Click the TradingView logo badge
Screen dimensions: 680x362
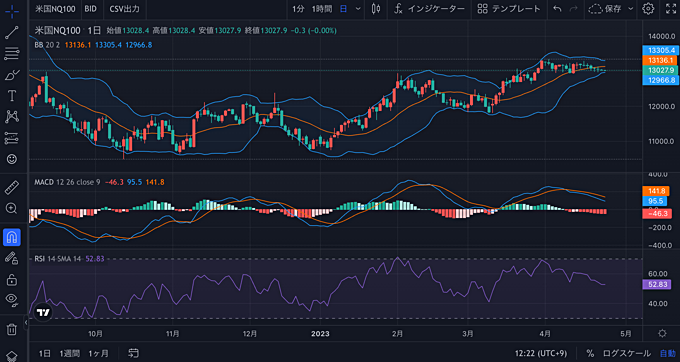pos(43,312)
